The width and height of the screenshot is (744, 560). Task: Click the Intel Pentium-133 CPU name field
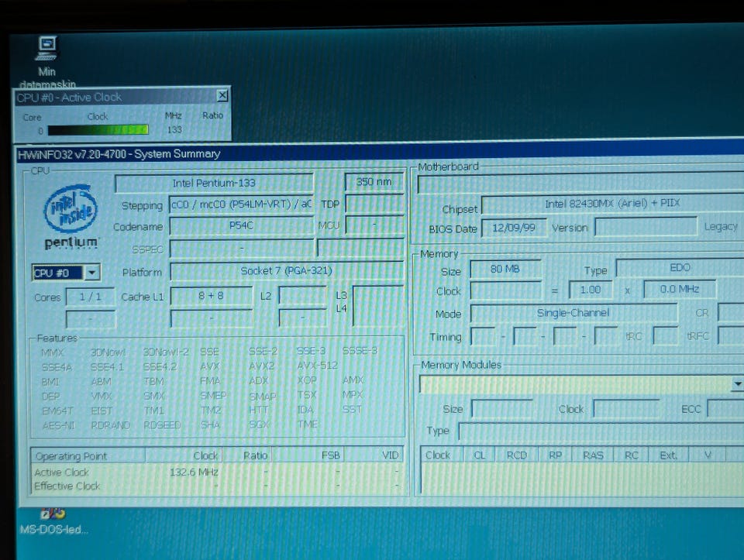tap(214, 183)
